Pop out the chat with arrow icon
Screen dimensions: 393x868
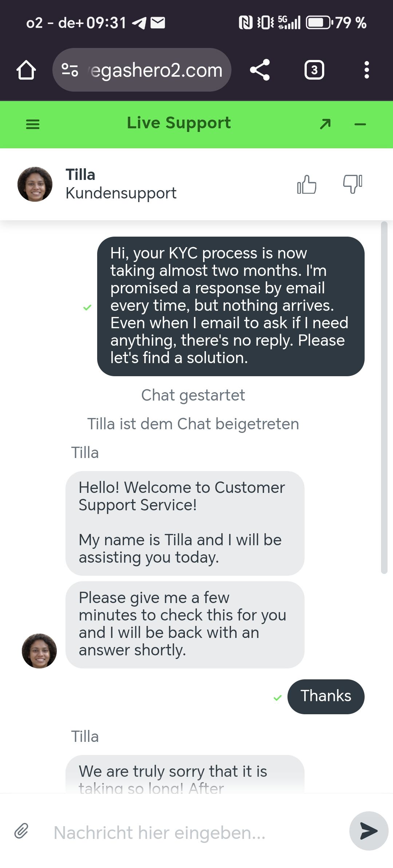pyautogui.click(x=325, y=124)
